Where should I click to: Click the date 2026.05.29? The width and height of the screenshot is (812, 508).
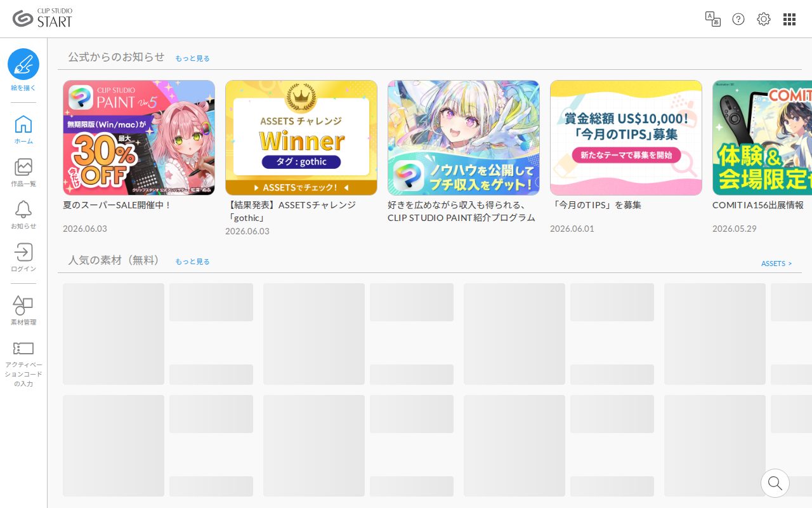[x=735, y=229]
